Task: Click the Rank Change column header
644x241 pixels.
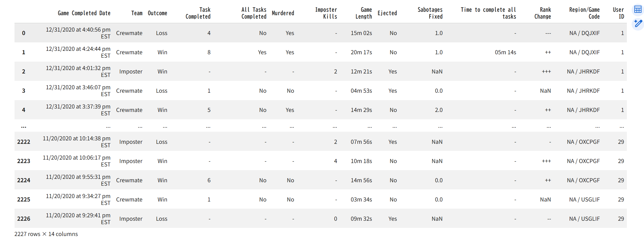Action: [x=543, y=13]
